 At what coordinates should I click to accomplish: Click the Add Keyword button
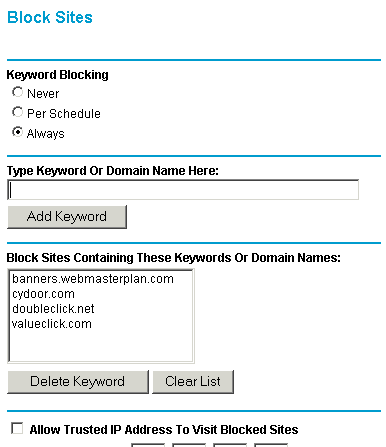(x=67, y=217)
